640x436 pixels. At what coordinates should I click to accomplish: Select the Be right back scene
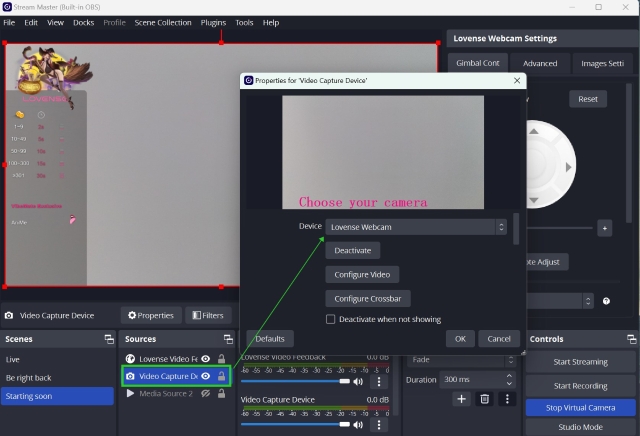click(x=28, y=377)
